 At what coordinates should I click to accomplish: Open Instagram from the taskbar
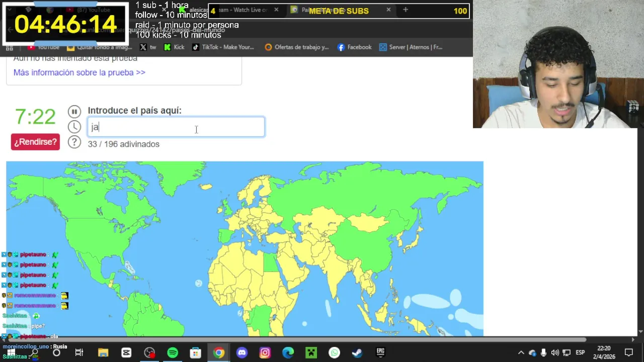[x=265, y=353]
